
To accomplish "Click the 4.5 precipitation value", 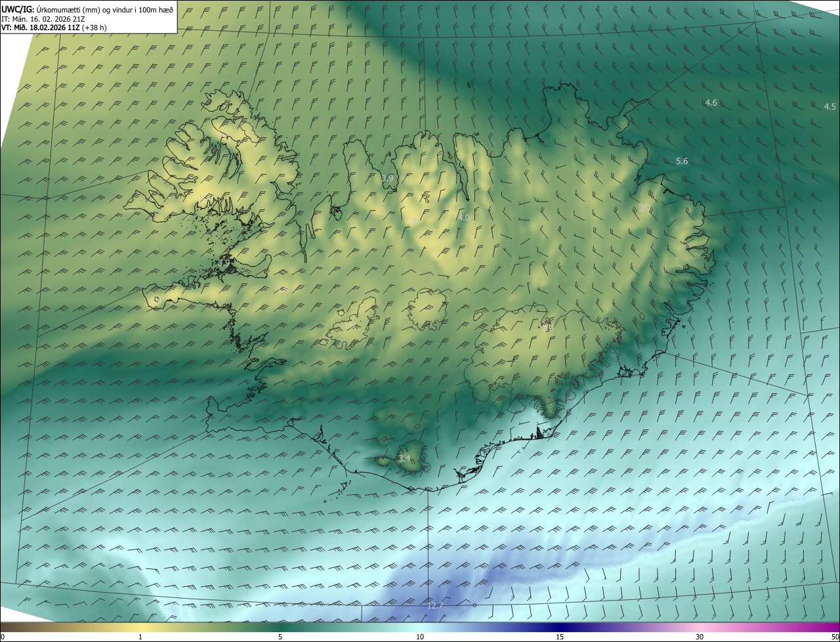I will pos(829,106).
